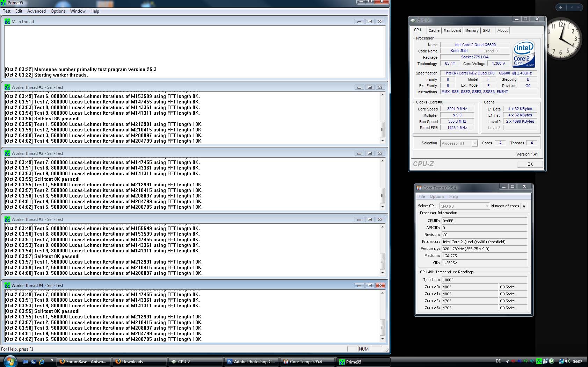This screenshot has height=367, width=588.
Task: Click the red Core Temp temperature tray icon
Action: (x=513, y=361)
